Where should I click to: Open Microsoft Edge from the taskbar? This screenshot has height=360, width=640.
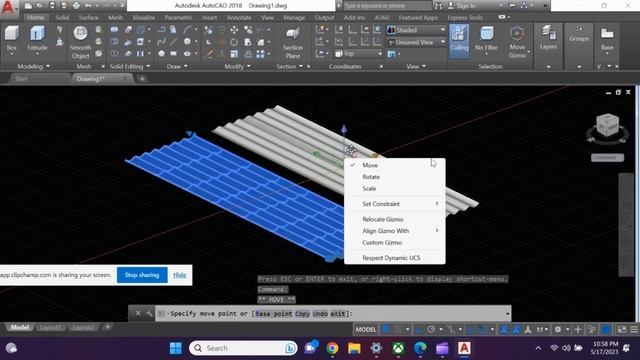coord(420,348)
